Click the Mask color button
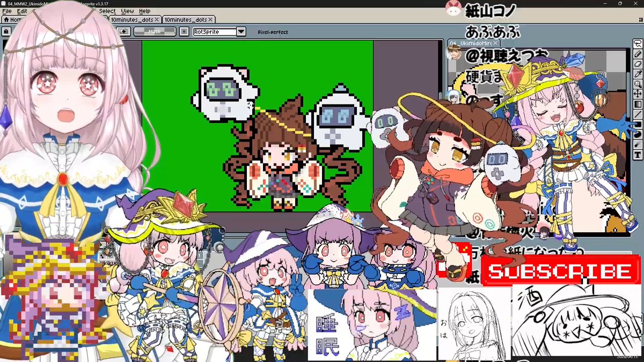Screen dimensions: 644x362 pyautogui.click(x=155, y=32)
